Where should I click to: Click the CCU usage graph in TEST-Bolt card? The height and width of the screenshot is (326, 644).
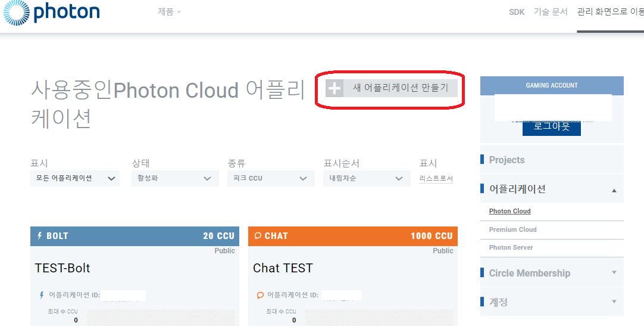[x=161, y=317]
